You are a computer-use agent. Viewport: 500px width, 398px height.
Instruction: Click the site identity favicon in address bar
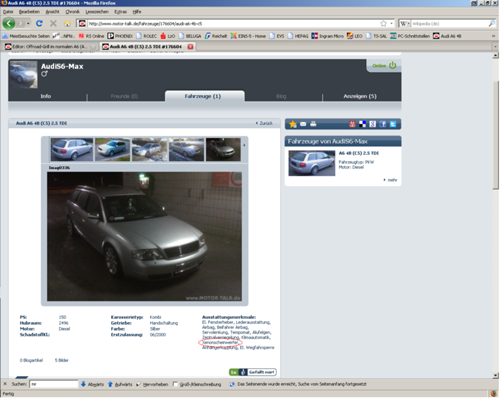click(x=82, y=24)
